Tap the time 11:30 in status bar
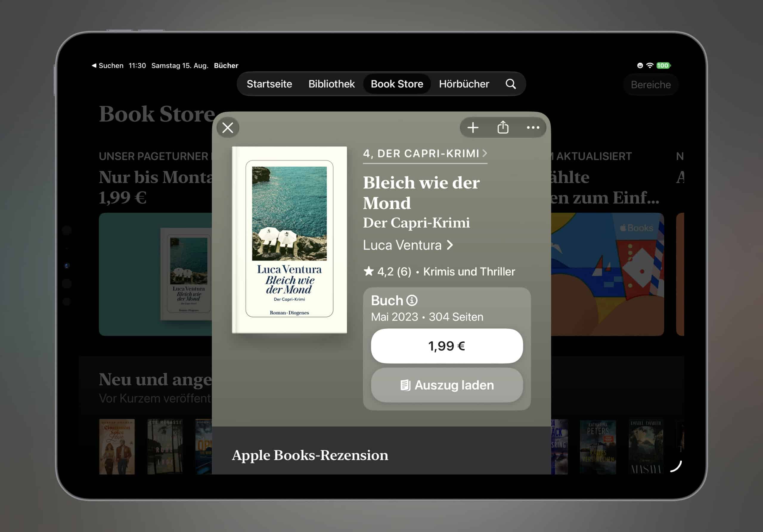This screenshot has width=763, height=532. tap(137, 66)
